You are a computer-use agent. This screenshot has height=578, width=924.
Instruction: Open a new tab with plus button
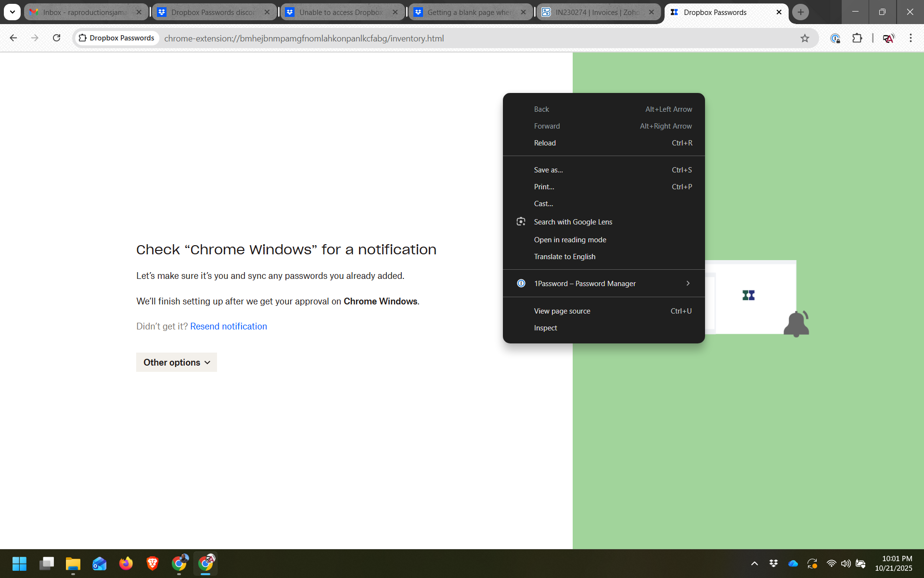coord(800,12)
